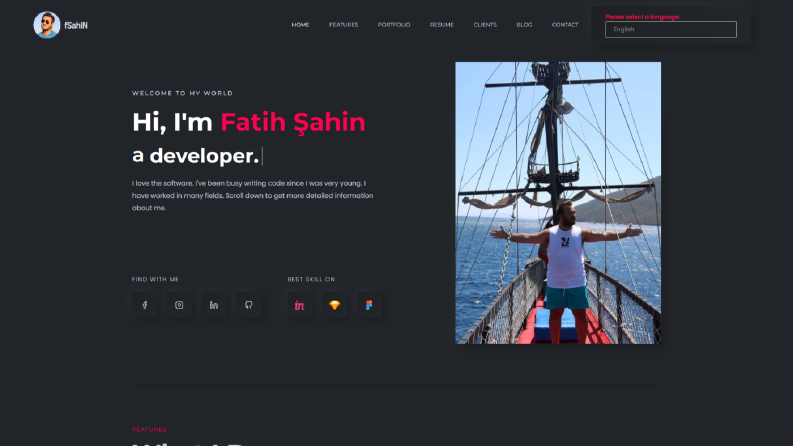The width and height of the screenshot is (793, 446).
Task: Click the pink Fatih Şahin name text
Action: pyautogui.click(x=293, y=122)
